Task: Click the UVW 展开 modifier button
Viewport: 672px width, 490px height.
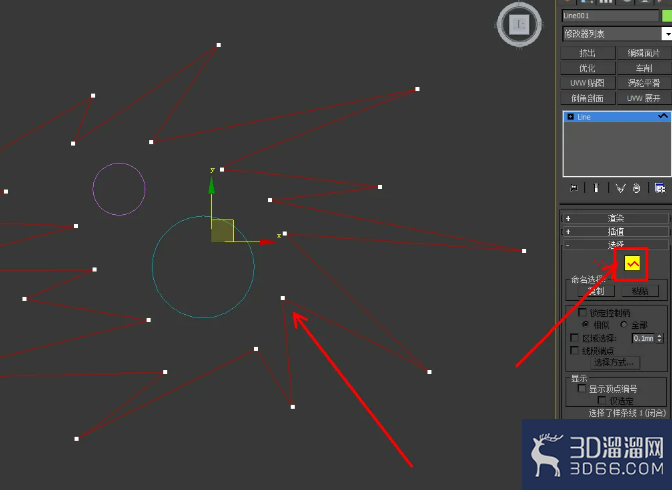Action: pos(644,98)
